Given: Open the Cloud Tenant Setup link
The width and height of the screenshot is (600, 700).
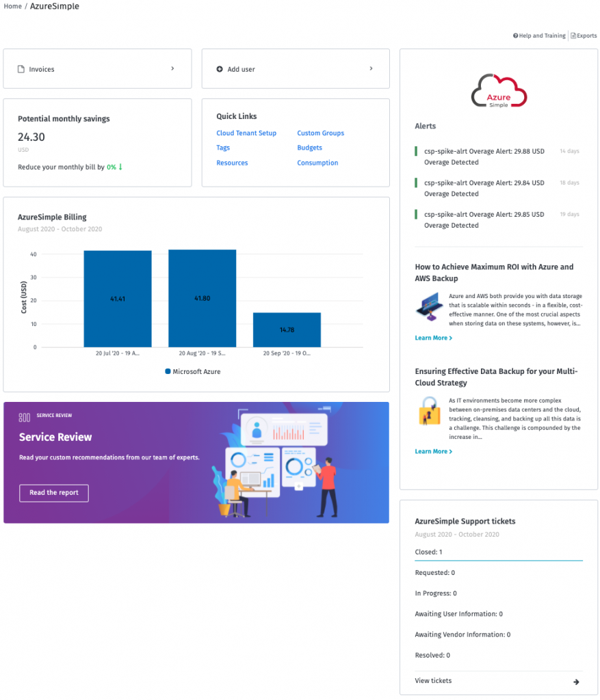Looking at the screenshot, I should 246,133.
